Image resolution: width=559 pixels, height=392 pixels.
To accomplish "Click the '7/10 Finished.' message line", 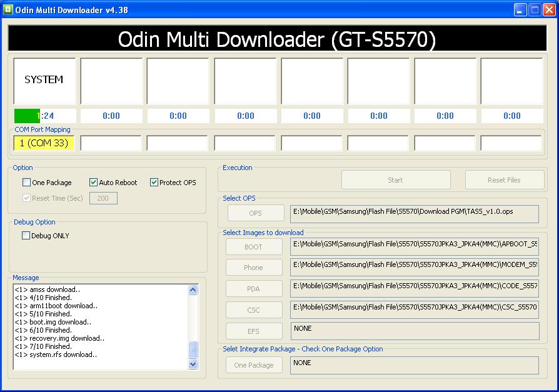I will pos(43,346).
